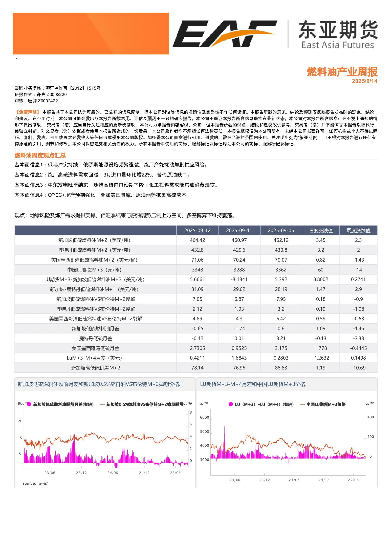This screenshot has height=550, width=392.
Task: Click row label 新加坡低硫燃料油VS布伦特M+2裂解
Action: point(96,299)
